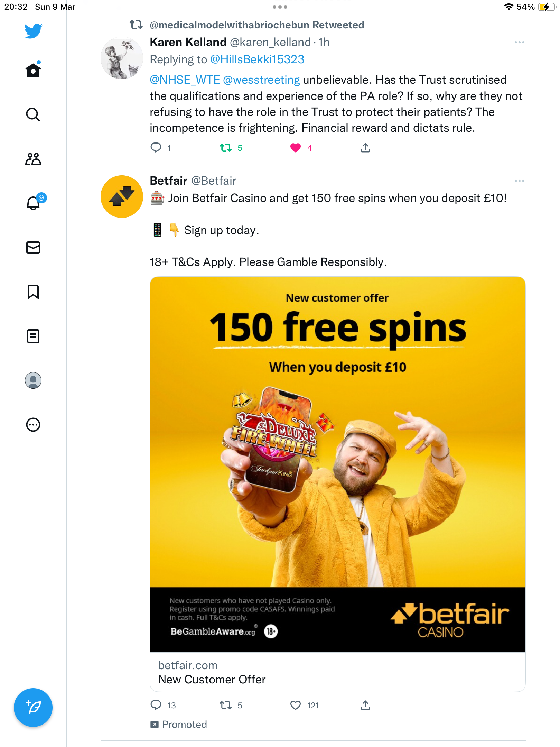Expand the More circle menu in the sidebar
The width and height of the screenshot is (560, 747).
(33, 425)
